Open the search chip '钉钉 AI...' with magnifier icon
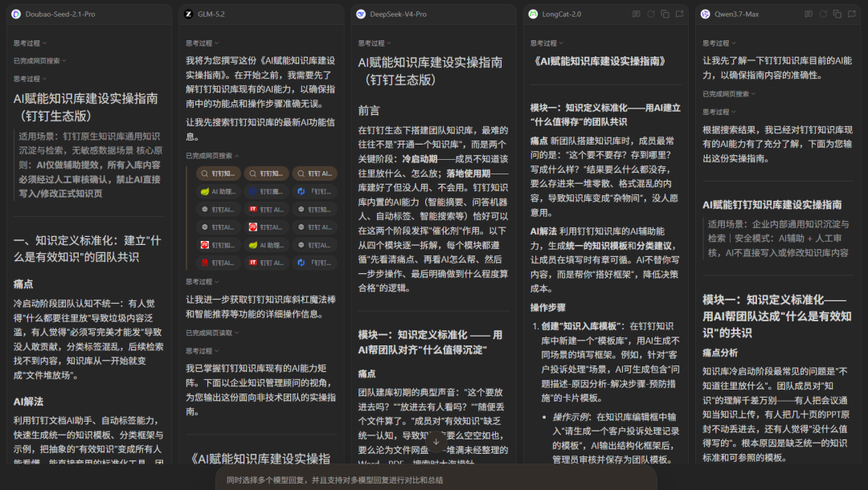 tap(314, 174)
